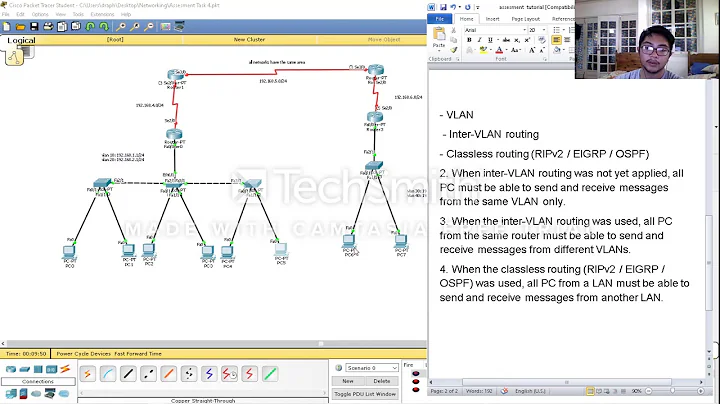Viewport: 720px width, 404px height.
Task: Choose the Switches device category icon
Action: click(x=25, y=369)
